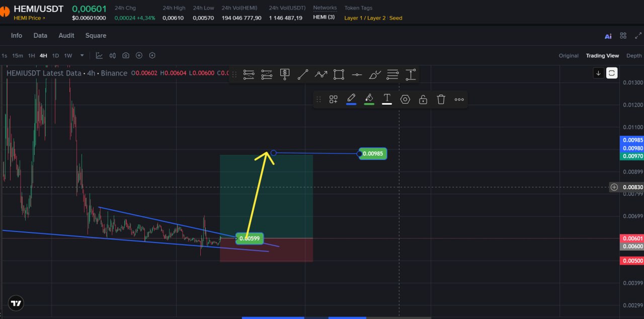Click the TradingView logo badge
The height and width of the screenshot is (319, 644).
pyautogui.click(x=16, y=303)
